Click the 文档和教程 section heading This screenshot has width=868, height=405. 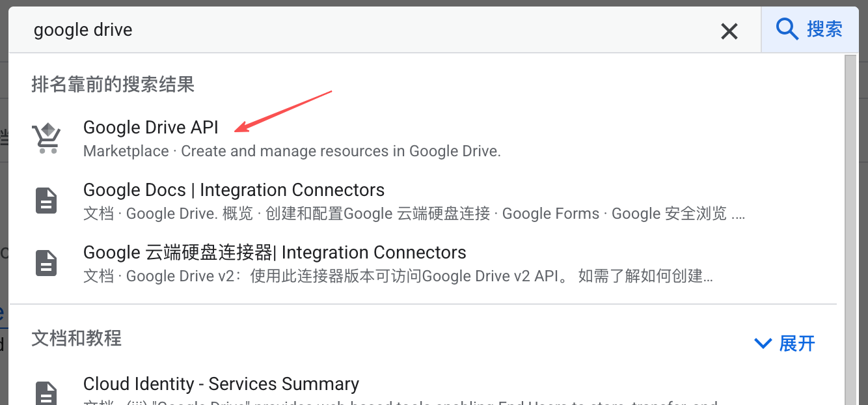tap(76, 339)
